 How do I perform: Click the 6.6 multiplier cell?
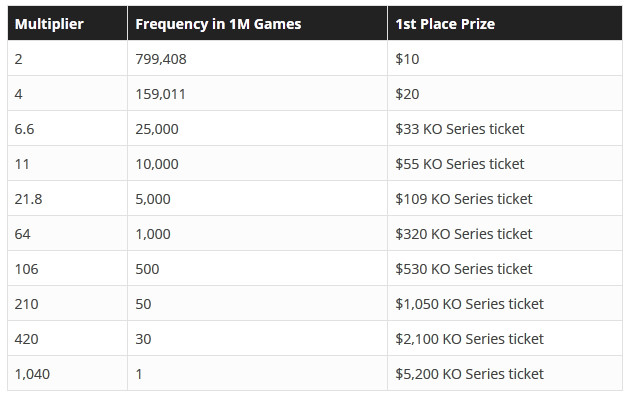(x=68, y=128)
